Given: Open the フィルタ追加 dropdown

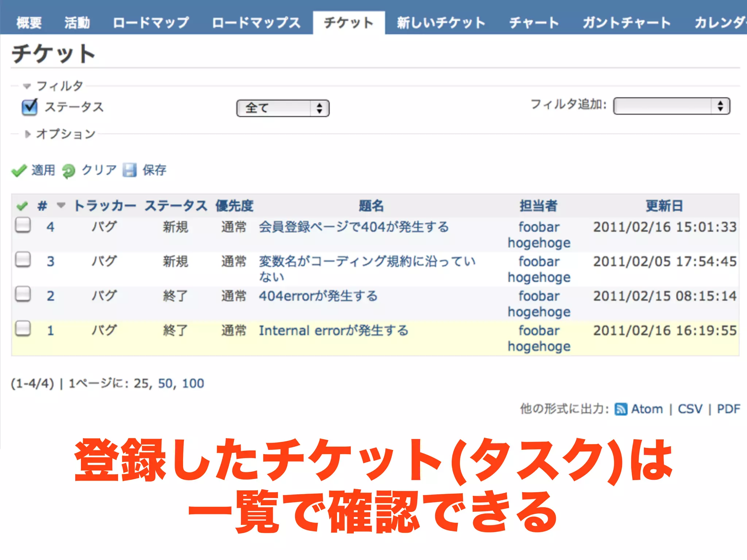Looking at the screenshot, I should coord(671,106).
